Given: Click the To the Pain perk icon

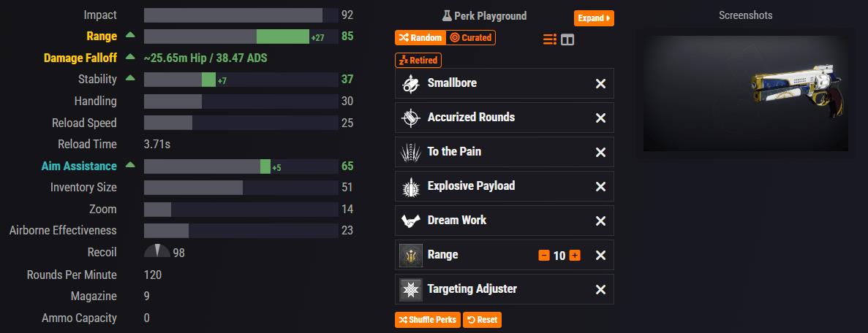Looking at the screenshot, I should pyautogui.click(x=411, y=152).
